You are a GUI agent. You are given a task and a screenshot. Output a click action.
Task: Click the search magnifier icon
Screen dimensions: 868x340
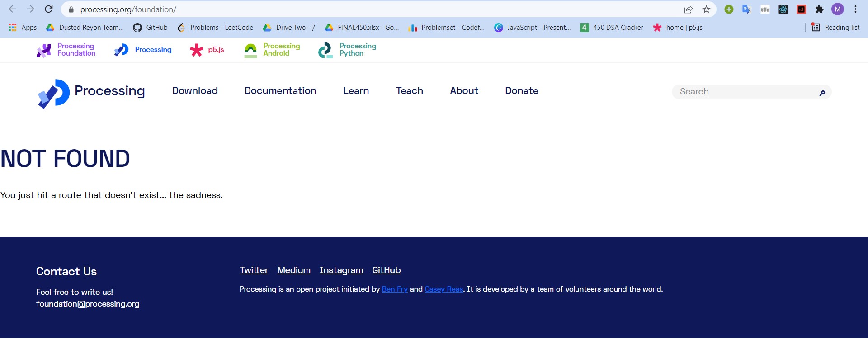822,93
